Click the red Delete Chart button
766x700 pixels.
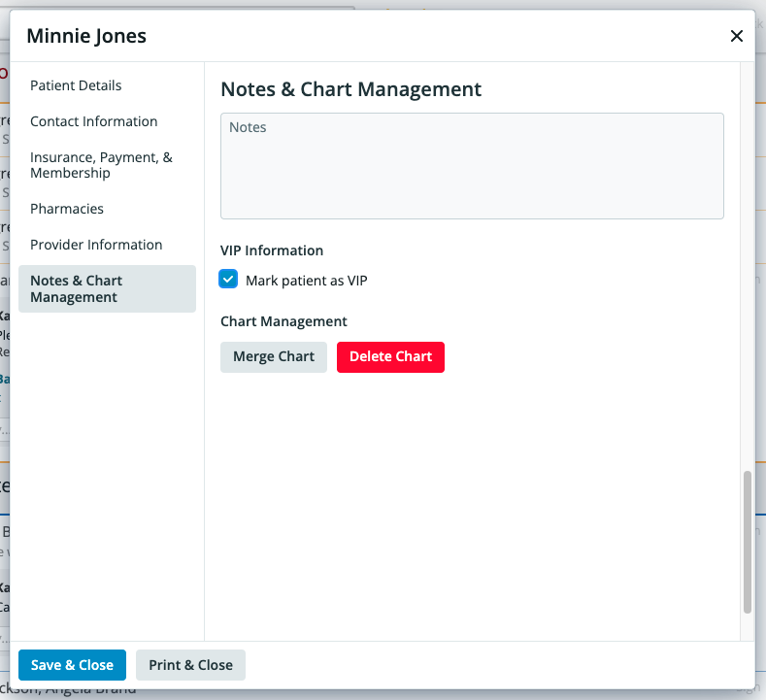click(x=390, y=356)
